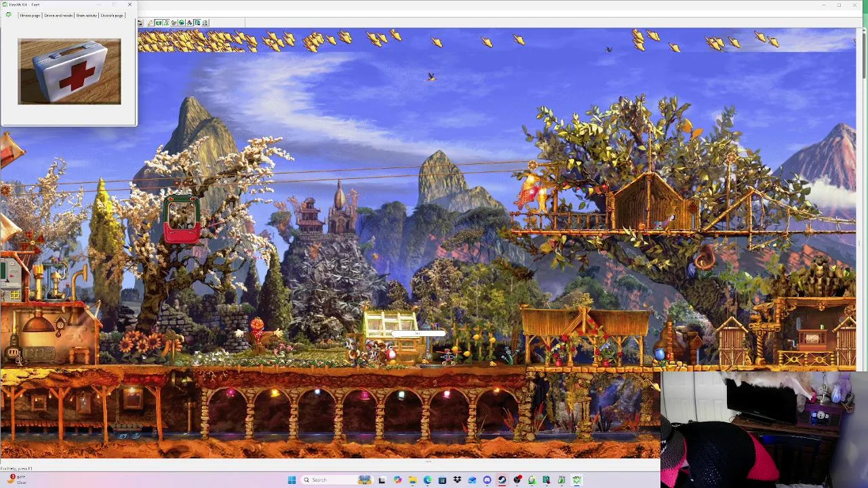Launch Copilot from the taskbar

click(x=397, y=480)
